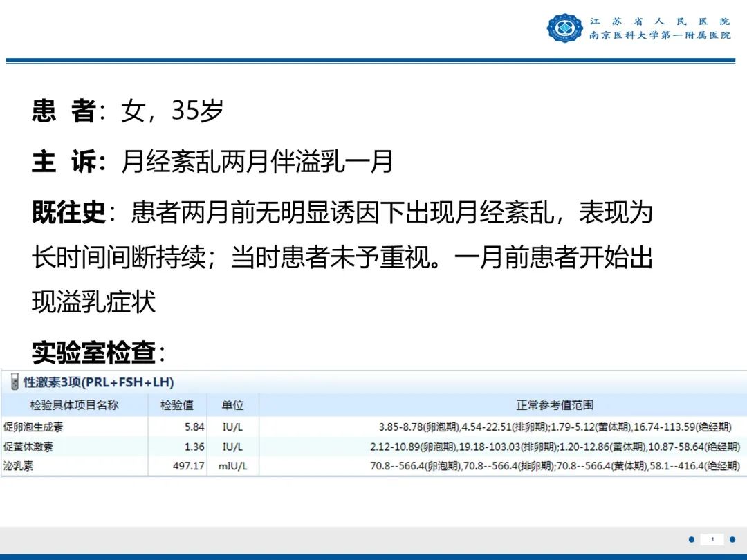Click the text 女，35岁
Image resolution: width=747 pixels, height=560 pixels.
pos(172,111)
